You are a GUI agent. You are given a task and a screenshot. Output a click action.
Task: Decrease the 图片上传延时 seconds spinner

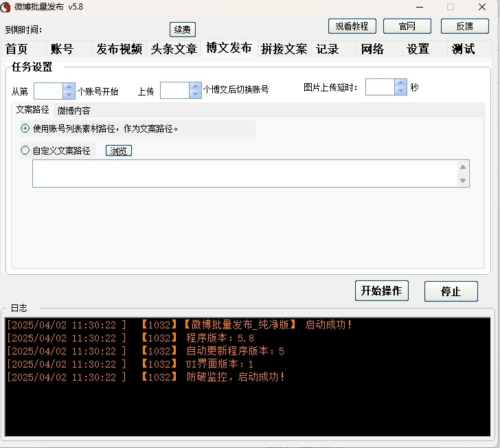[400, 91]
